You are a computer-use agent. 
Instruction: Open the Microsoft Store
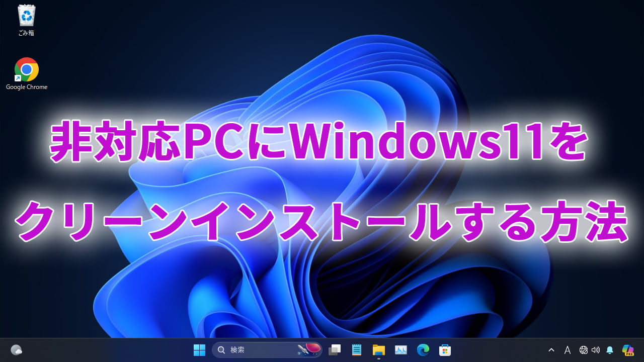pyautogui.click(x=445, y=349)
